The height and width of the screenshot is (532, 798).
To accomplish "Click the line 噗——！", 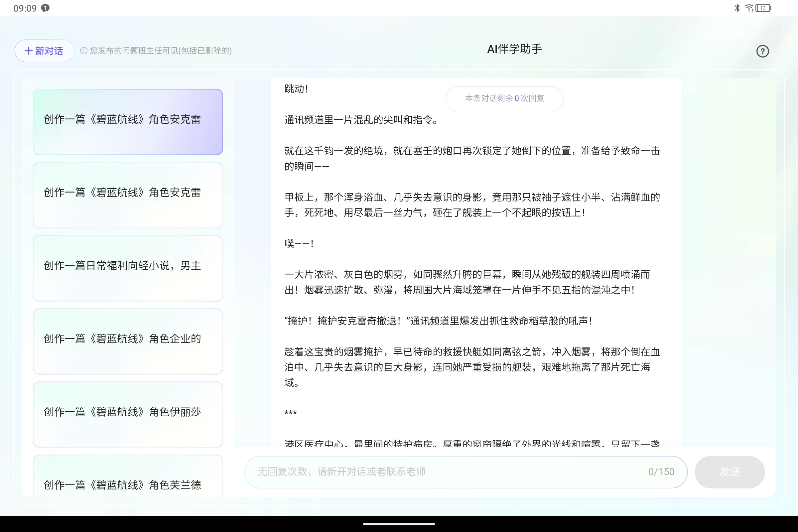I will [x=299, y=243].
